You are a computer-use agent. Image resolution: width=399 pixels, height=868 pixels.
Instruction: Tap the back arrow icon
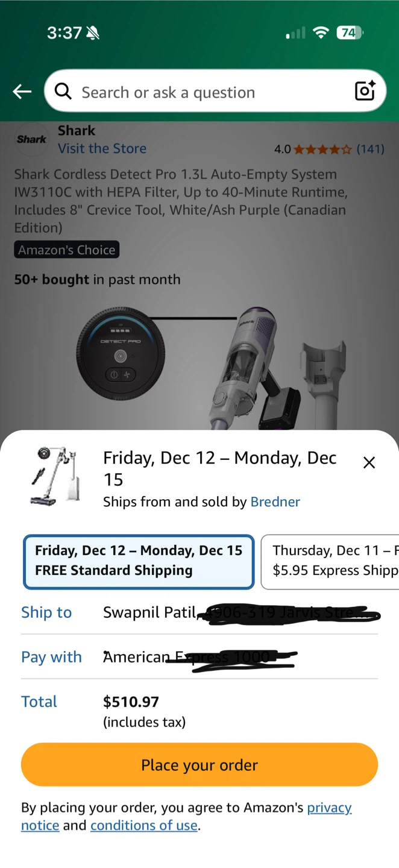click(x=22, y=92)
